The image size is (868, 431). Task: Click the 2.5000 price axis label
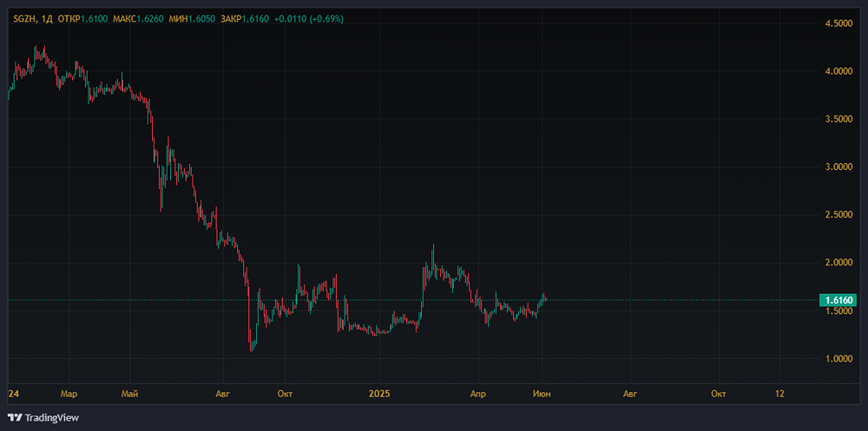[838, 215]
